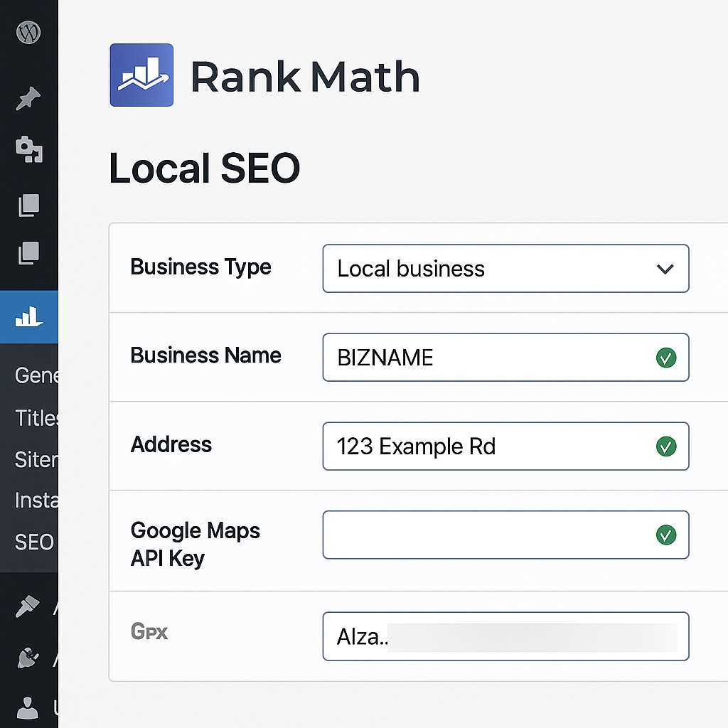Open the Media library icon
The width and height of the screenshot is (728, 728).
[28, 149]
